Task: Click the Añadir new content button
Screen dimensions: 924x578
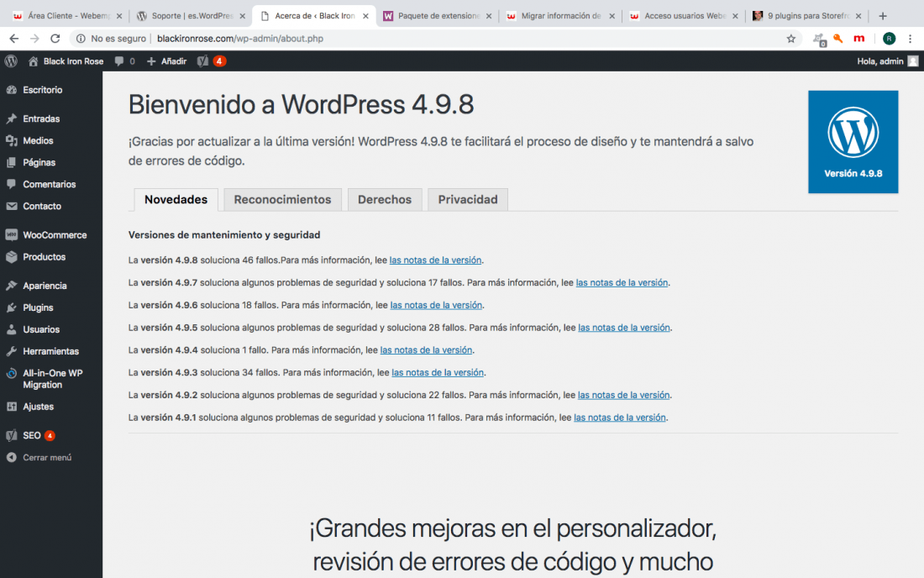Action: (167, 61)
